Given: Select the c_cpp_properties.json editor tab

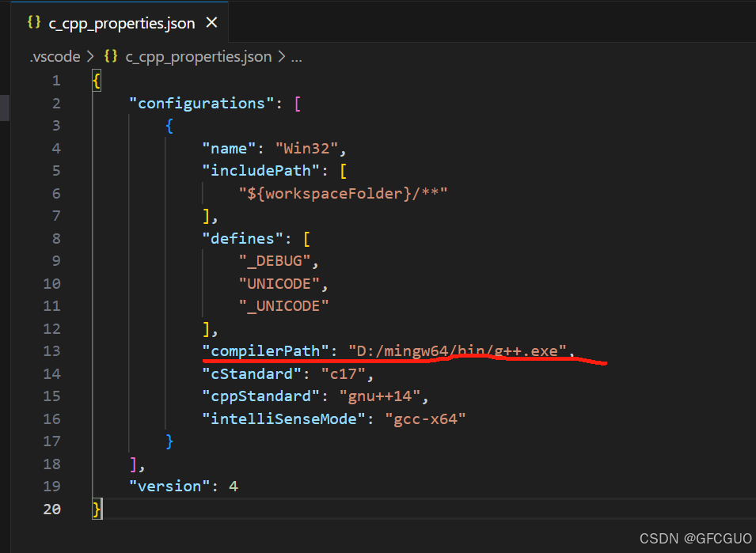Looking at the screenshot, I should tap(120, 22).
